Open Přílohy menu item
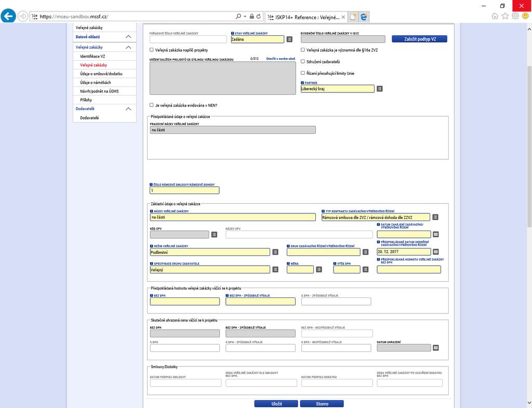Viewport: 532px width, 408px height. coord(86,100)
